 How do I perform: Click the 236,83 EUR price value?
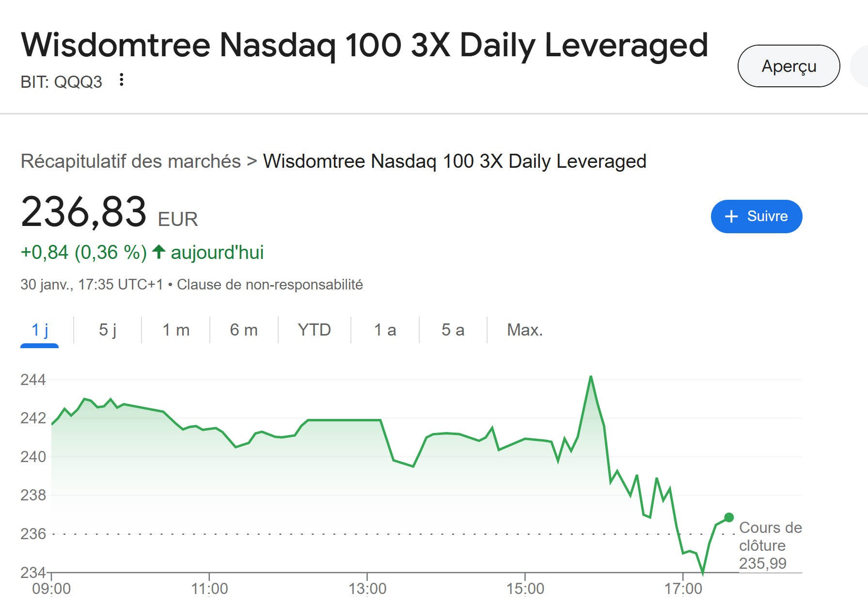[x=109, y=212]
